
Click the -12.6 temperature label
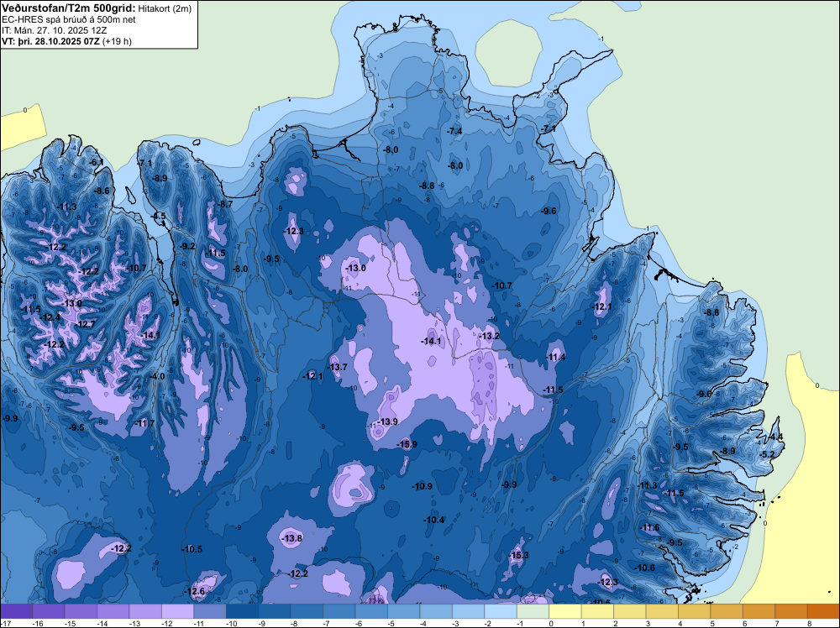(195, 591)
